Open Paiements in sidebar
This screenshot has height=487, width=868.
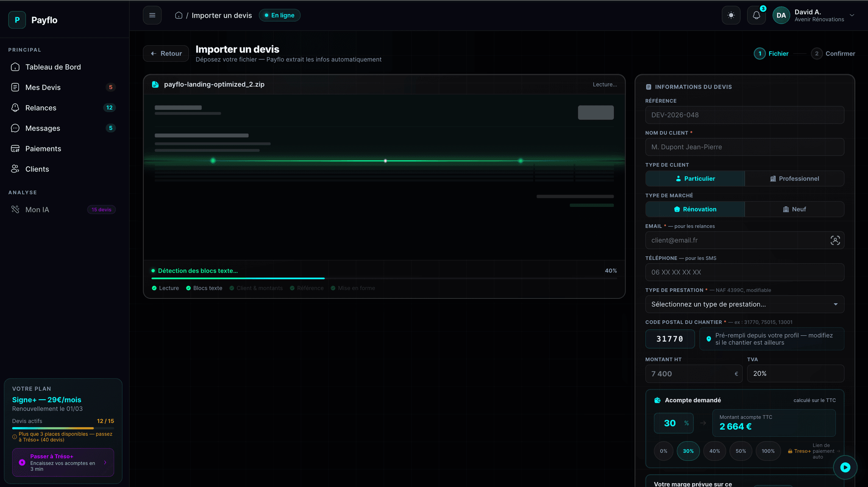click(64, 149)
